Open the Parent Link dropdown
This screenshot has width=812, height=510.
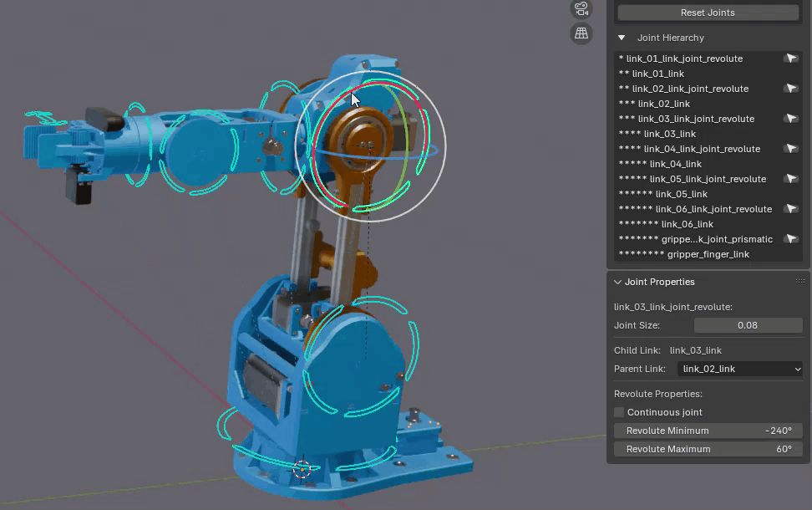738,369
